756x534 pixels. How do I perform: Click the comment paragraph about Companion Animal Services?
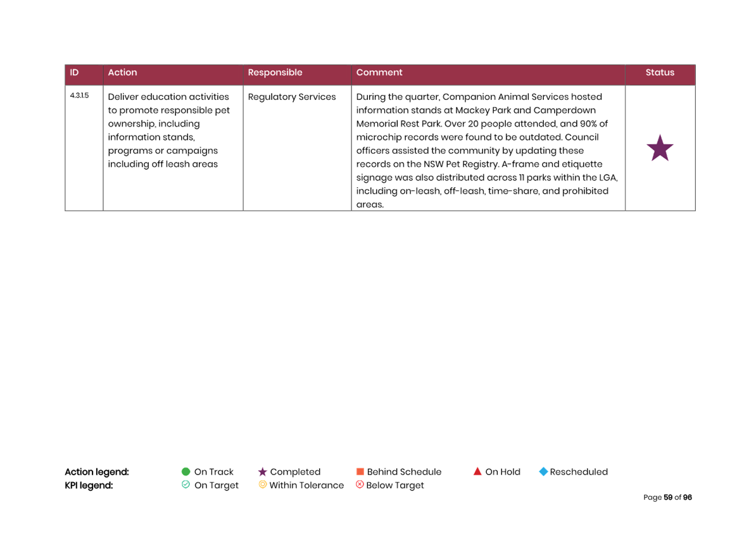pos(486,151)
